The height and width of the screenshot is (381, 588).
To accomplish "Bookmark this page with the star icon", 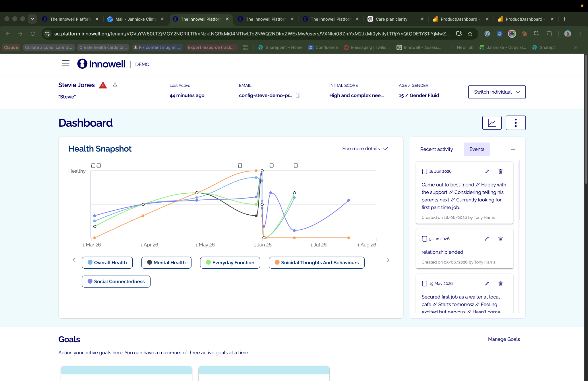I will (470, 34).
